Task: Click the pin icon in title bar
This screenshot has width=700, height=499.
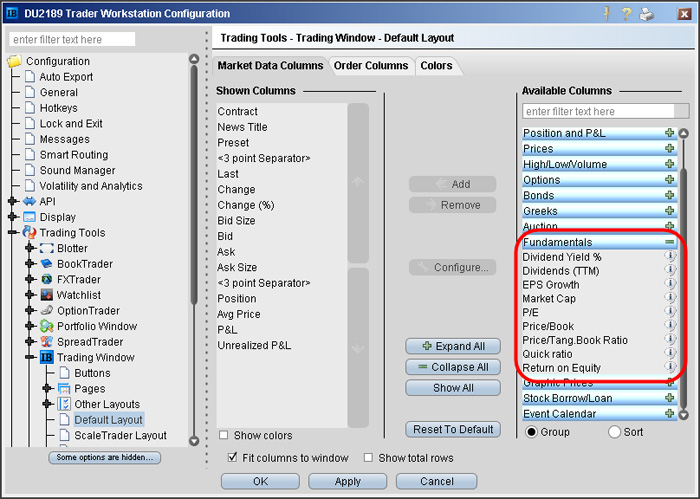Action: [x=607, y=14]
